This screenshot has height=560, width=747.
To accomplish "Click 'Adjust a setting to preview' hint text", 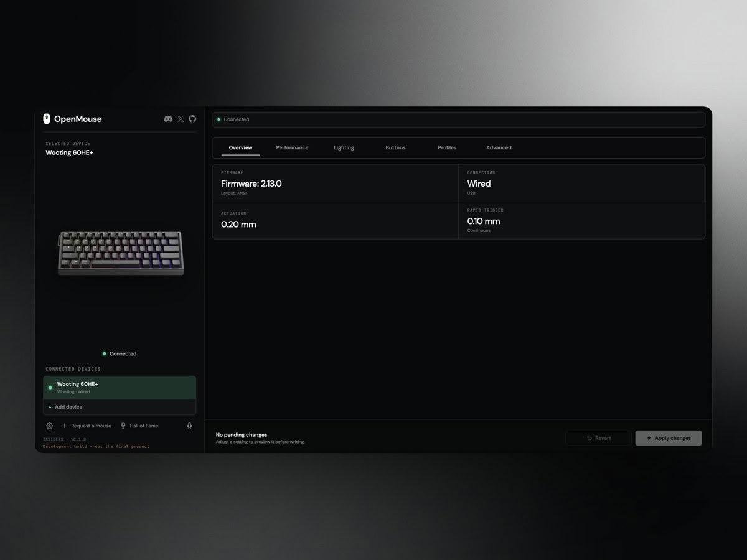I will [x=260, y=442].
